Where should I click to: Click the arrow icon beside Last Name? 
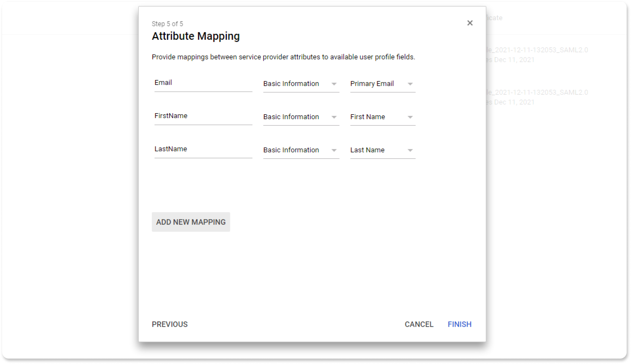pos(410,150)
